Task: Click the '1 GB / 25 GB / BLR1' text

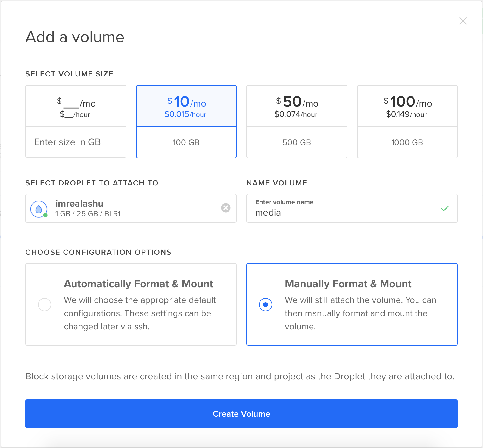Action: click(x=88, y=214)
